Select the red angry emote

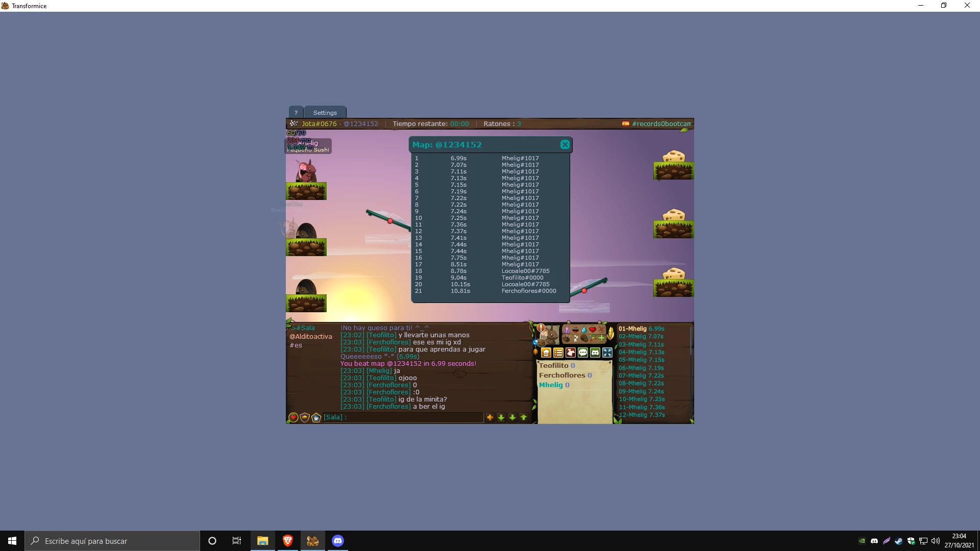(601, 330)
